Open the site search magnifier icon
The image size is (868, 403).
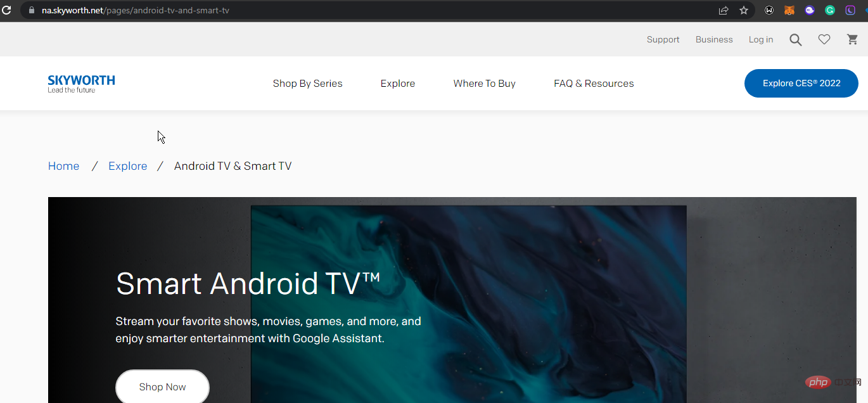click(x=796, y=40)
